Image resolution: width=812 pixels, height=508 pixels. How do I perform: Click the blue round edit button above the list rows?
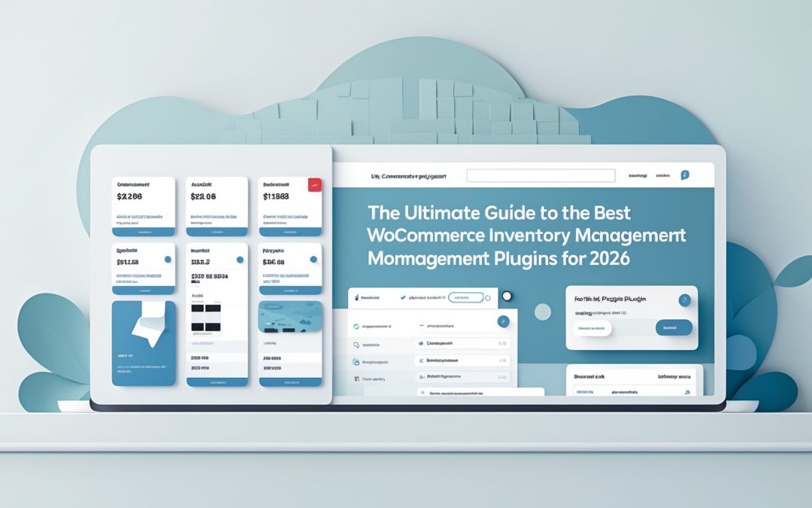coord(503,321)
